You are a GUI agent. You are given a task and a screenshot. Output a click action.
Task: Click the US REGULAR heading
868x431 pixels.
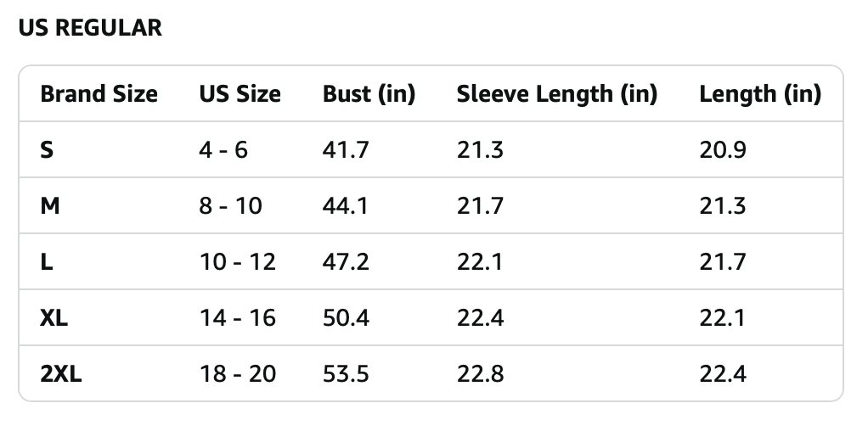coord(90,28)
